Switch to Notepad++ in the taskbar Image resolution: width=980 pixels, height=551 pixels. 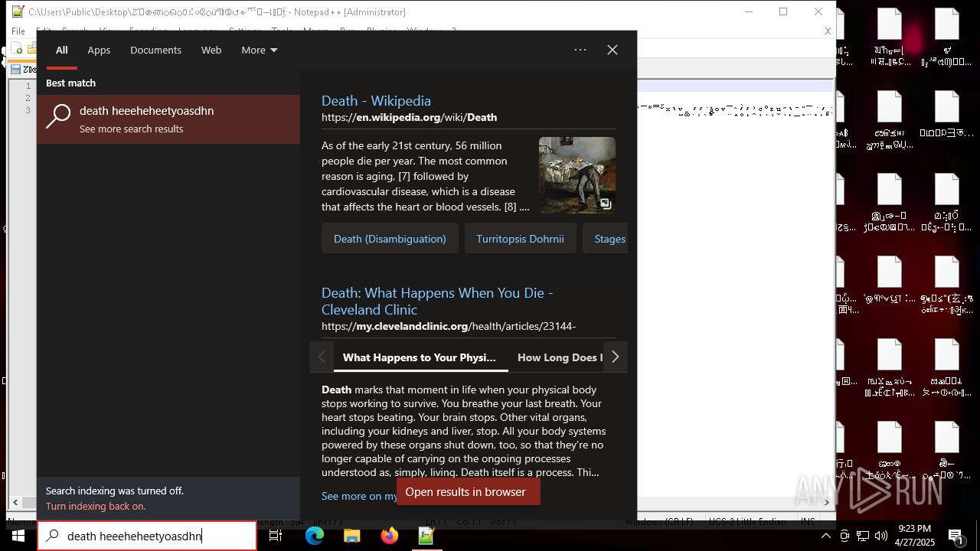click(x=426, y=536)
